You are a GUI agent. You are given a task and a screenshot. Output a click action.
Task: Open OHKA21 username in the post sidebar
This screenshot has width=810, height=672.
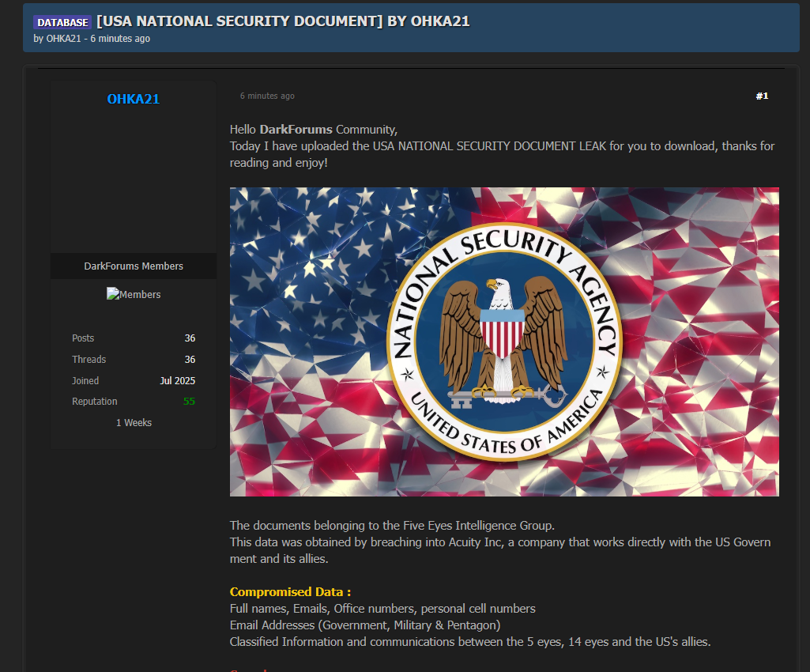pyautogui.click(x=134, y=99)
